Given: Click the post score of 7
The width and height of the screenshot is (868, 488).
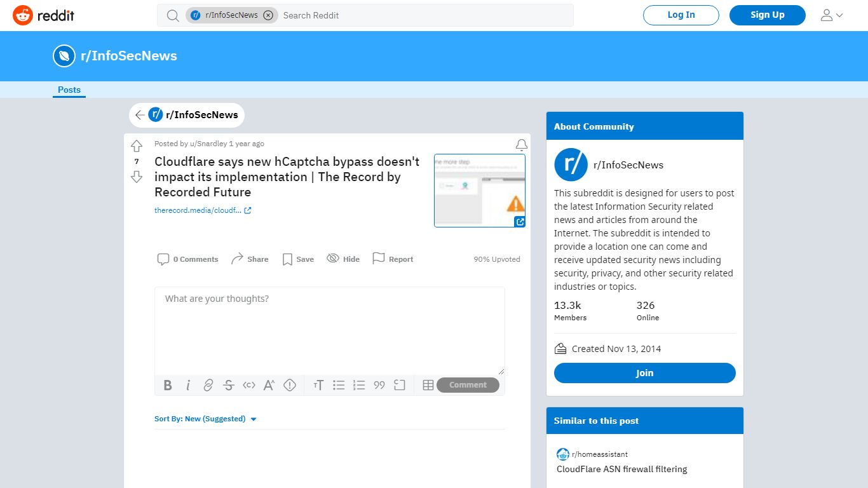Looking at the screenshot, I should coord(137,161).
